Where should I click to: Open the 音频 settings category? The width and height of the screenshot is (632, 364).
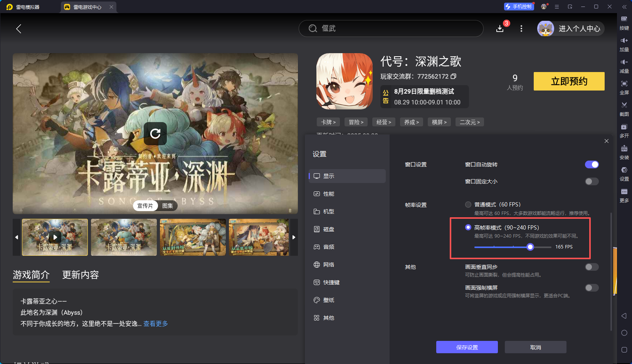coord(347,247)
